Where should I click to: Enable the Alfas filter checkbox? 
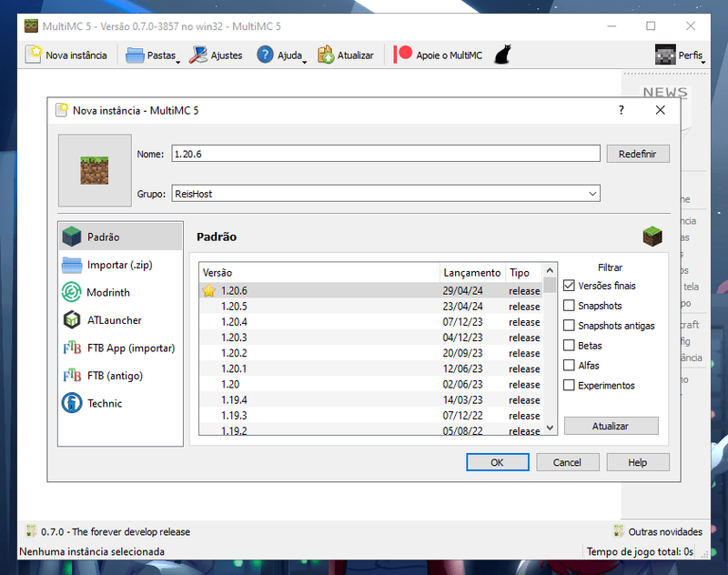tap(569, 365)
